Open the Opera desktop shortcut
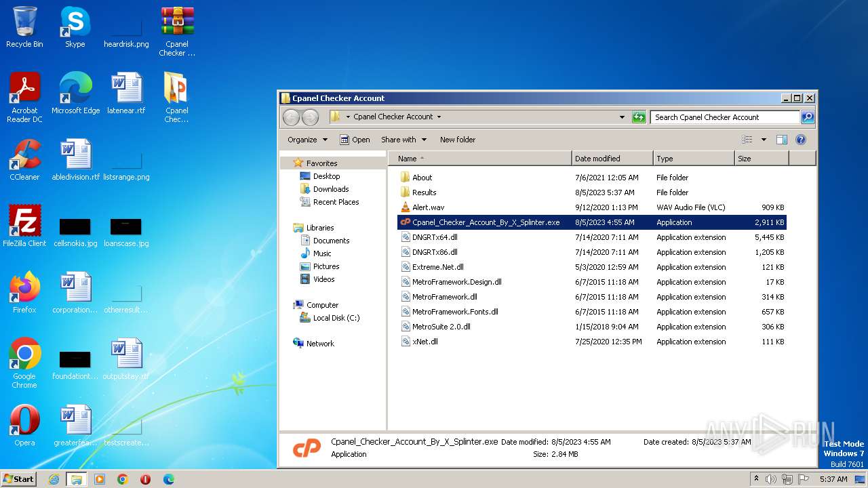Screen dimensions: 868x488 [24, 426]
